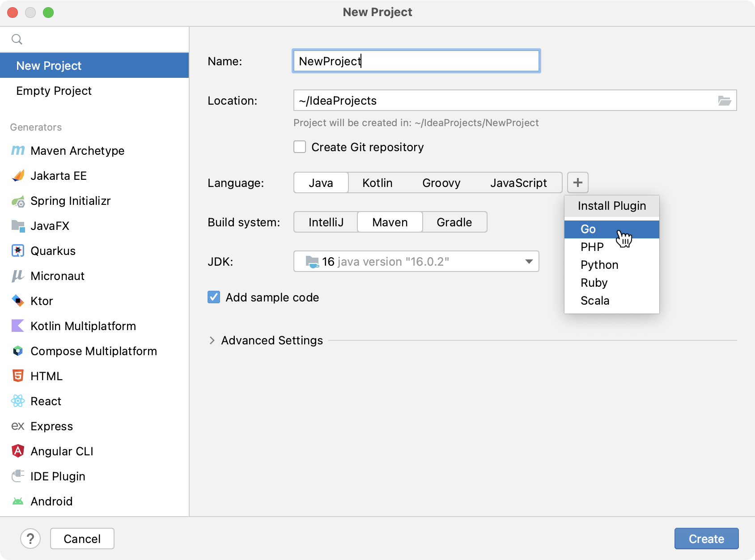Select the Quarkus generator icon
755x560 pixels.
pos(18,251)
